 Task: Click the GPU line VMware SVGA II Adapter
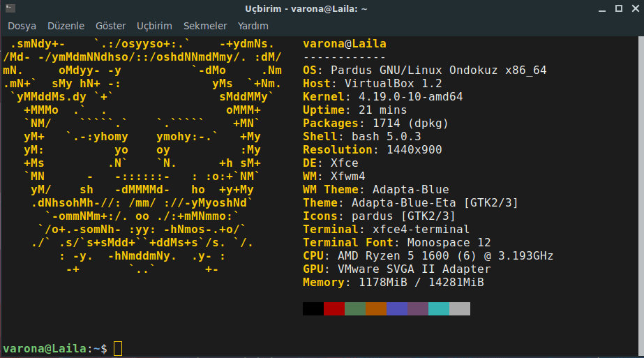(x=397, y=269)
